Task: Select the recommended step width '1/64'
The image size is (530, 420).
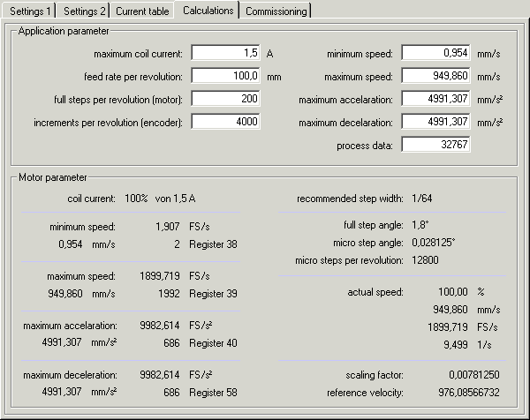Action: 422,199
